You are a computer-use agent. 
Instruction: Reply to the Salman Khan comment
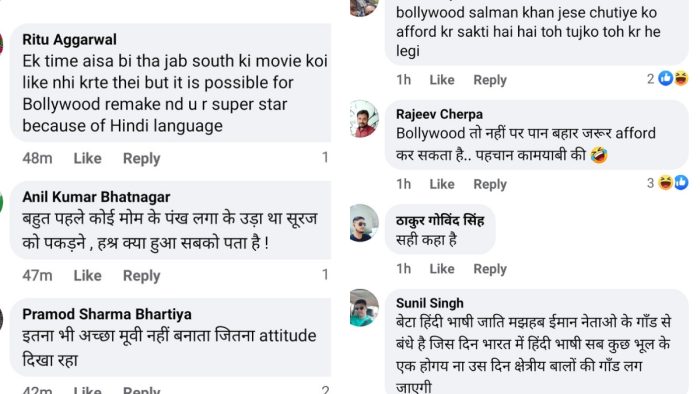[x=490, y=80]
